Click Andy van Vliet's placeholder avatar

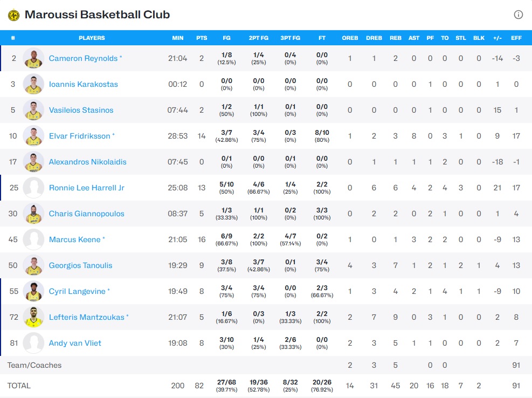(34, 343)
